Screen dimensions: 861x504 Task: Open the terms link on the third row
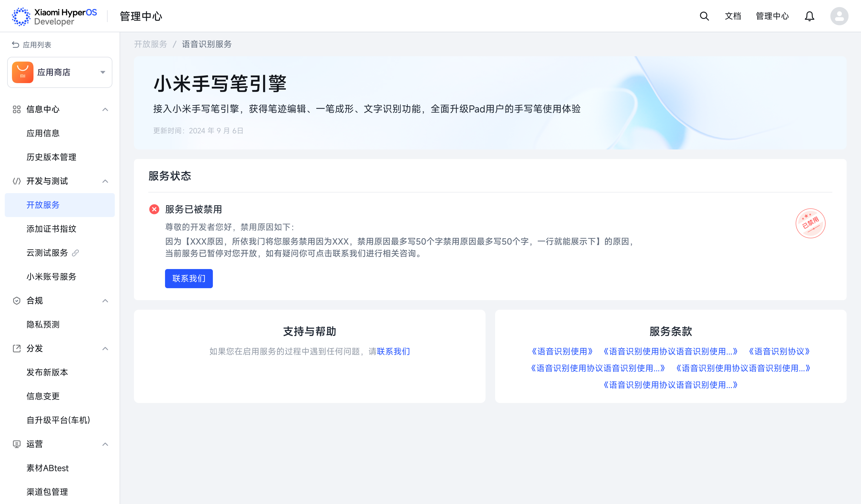pos(671,385)
